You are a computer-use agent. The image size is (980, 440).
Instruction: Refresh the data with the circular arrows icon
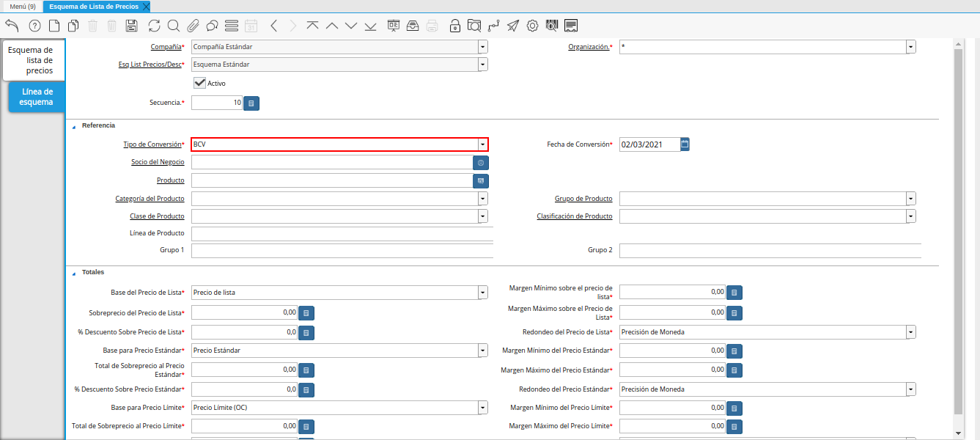tap(154, 26)
